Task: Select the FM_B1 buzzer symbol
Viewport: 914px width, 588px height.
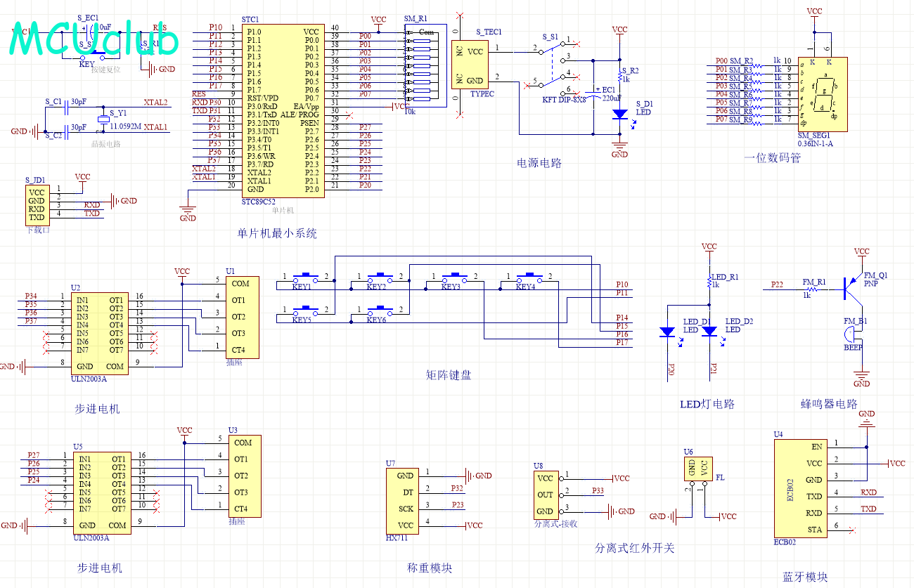Action: (x=852, y=334)
